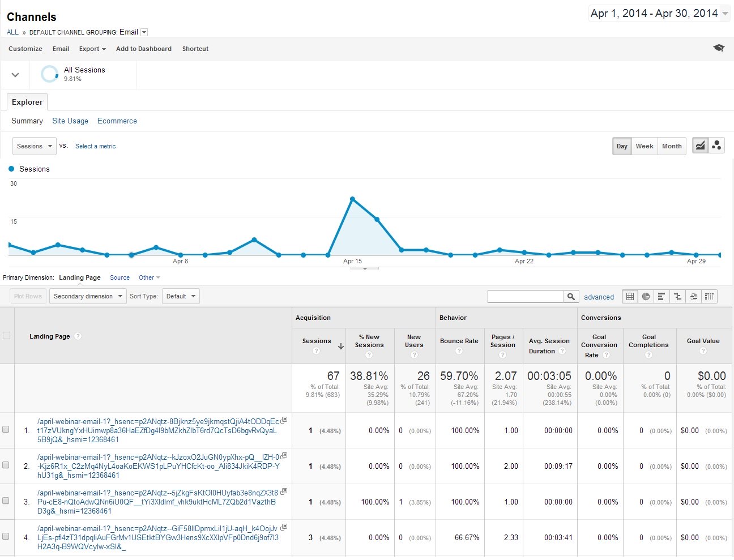
Task: Open the term cloud view
Action: tap(693, 296)
